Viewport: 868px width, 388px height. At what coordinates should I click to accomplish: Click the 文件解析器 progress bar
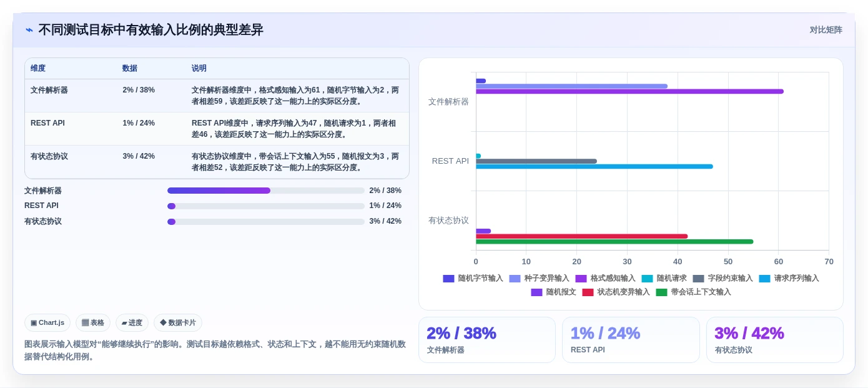point(266,191)
